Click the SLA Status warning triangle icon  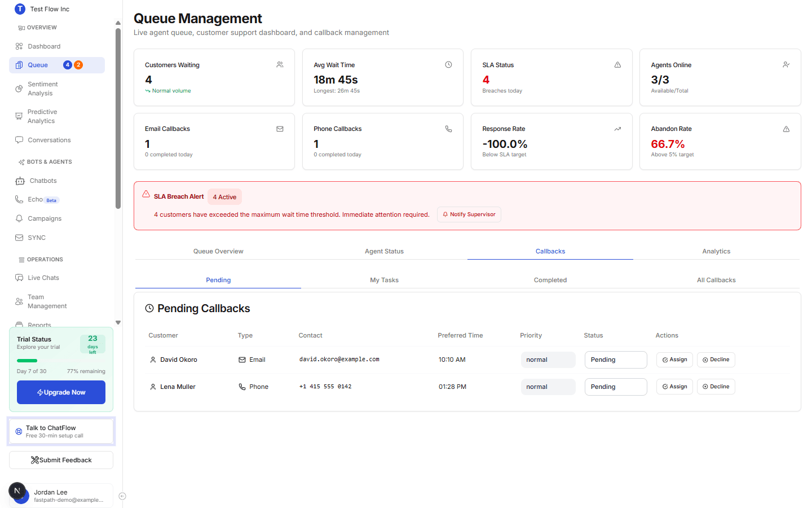pos(617,65)
